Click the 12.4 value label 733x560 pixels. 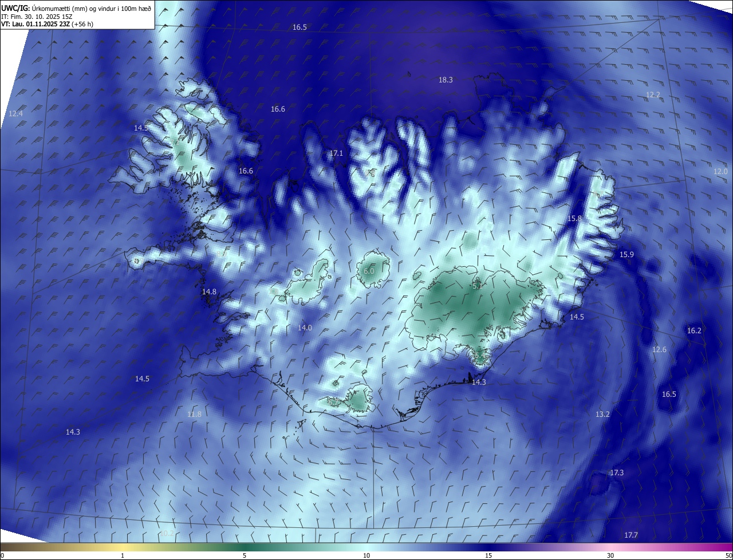click(15, 114)
